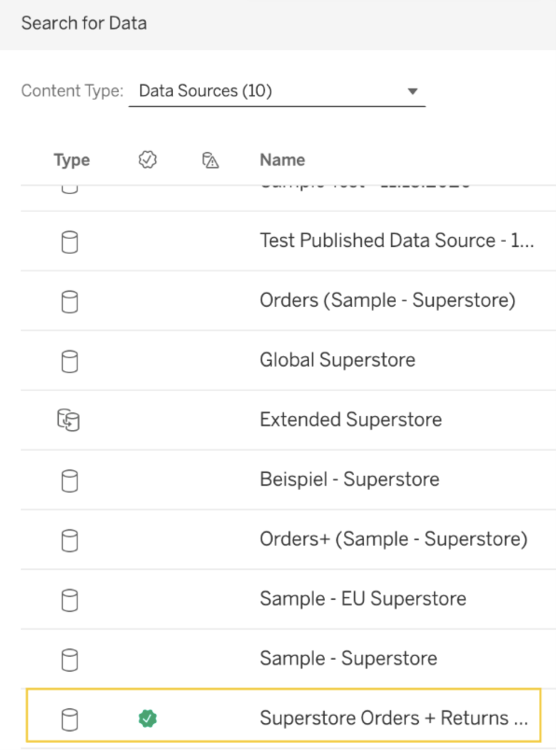Click the data source icon beside Sample - Superstore

tap(69, 658)
